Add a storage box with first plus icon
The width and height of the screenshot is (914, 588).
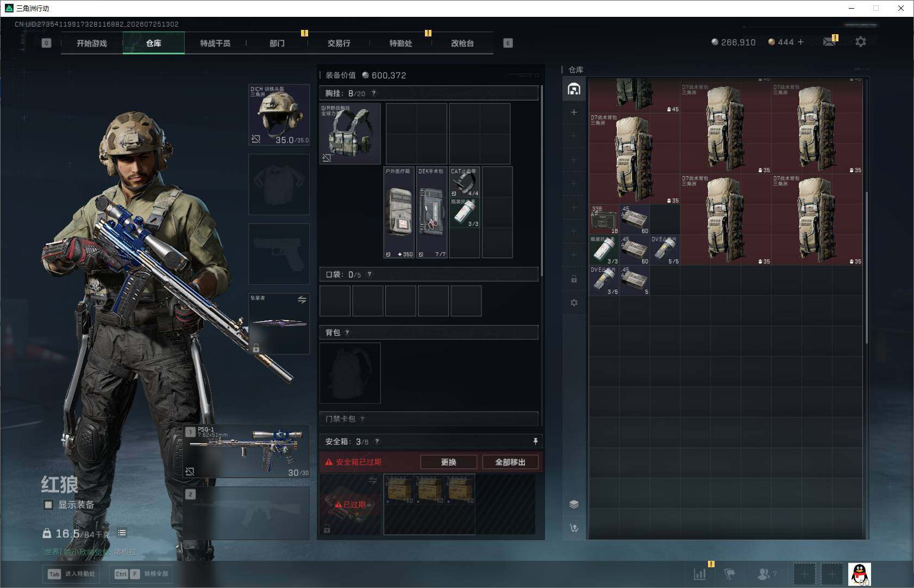[x=574, y=112]
